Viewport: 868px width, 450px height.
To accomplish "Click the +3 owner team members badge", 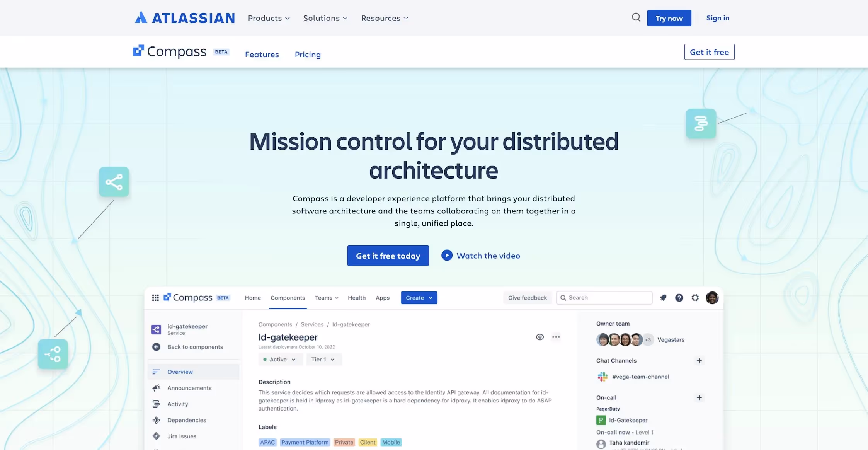I will pos(648,340).
